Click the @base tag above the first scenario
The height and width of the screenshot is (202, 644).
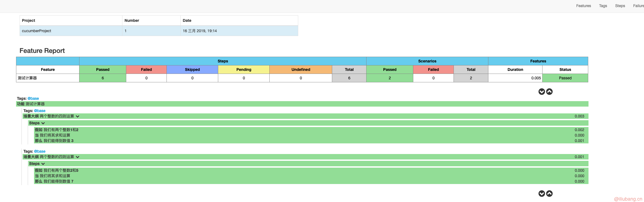[40, 111]
